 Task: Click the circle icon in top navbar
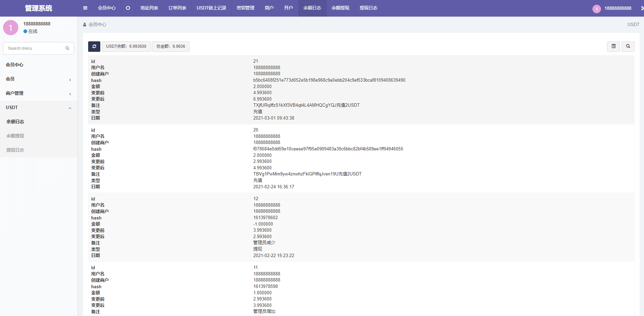[x=128, y=8]
